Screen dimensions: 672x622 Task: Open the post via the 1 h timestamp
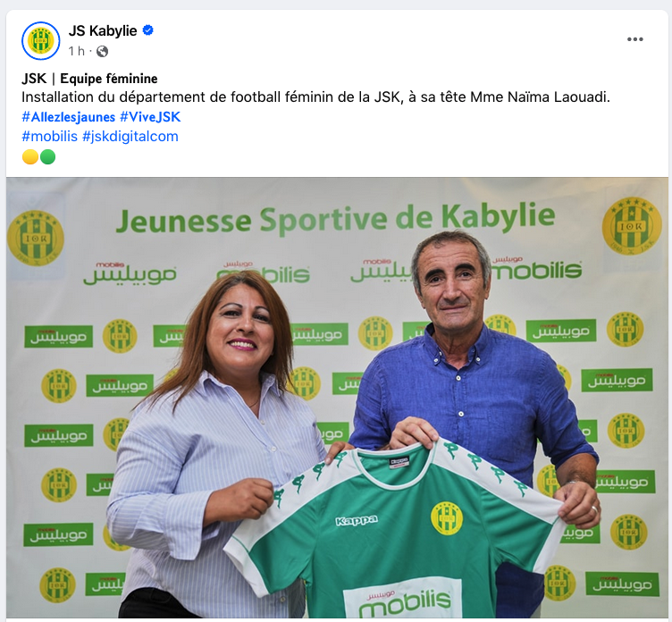(x=77, y=52)
